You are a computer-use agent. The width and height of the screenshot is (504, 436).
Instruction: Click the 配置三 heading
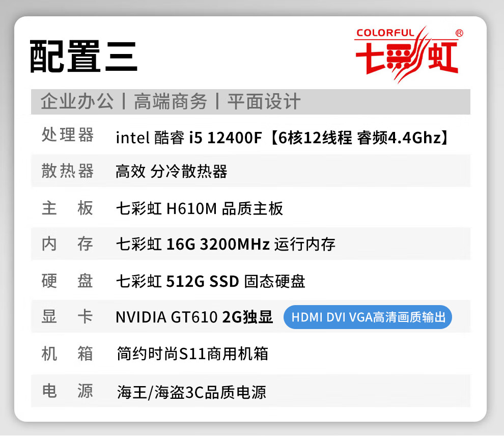[x=83, y=57]
